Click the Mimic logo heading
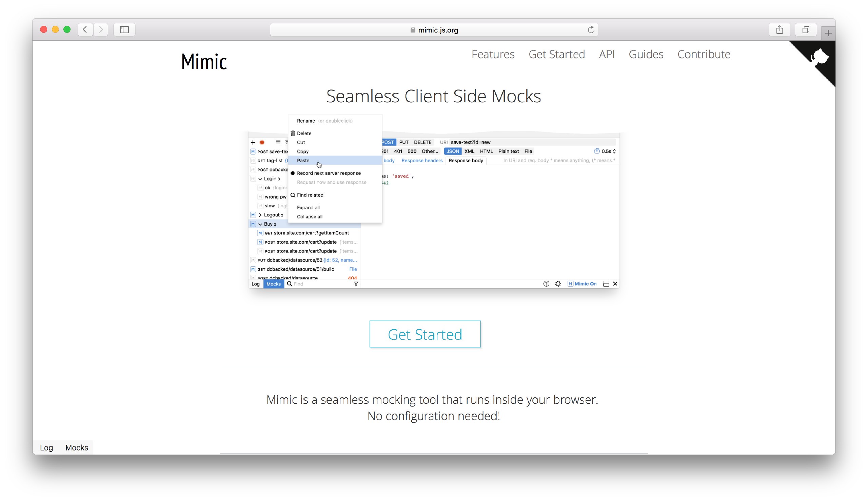This screenshot has width=868, height=501. pyautogui.click(x=204, y=62)
